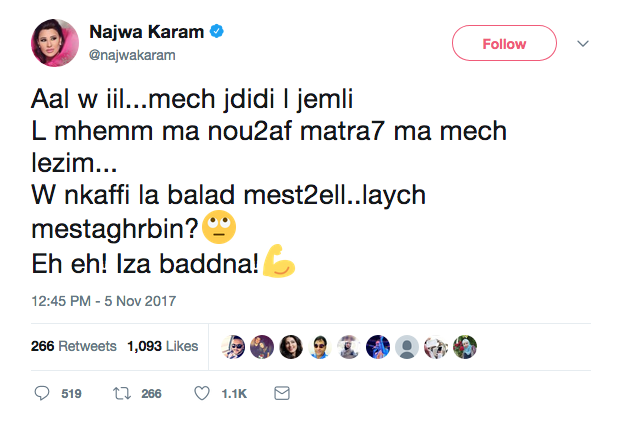
Task: Click the last liker avatar with hijab
Action: tap(465, 346)
